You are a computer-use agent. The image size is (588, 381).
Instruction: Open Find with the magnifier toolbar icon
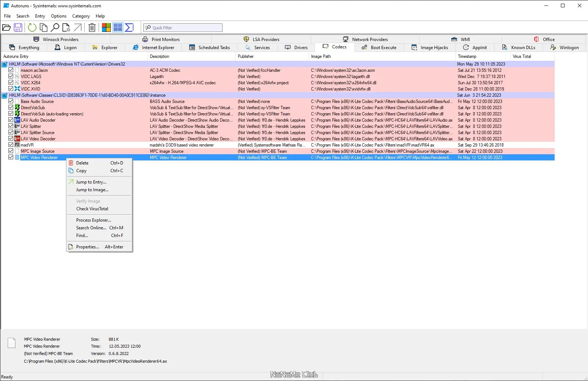coord(55,27)
